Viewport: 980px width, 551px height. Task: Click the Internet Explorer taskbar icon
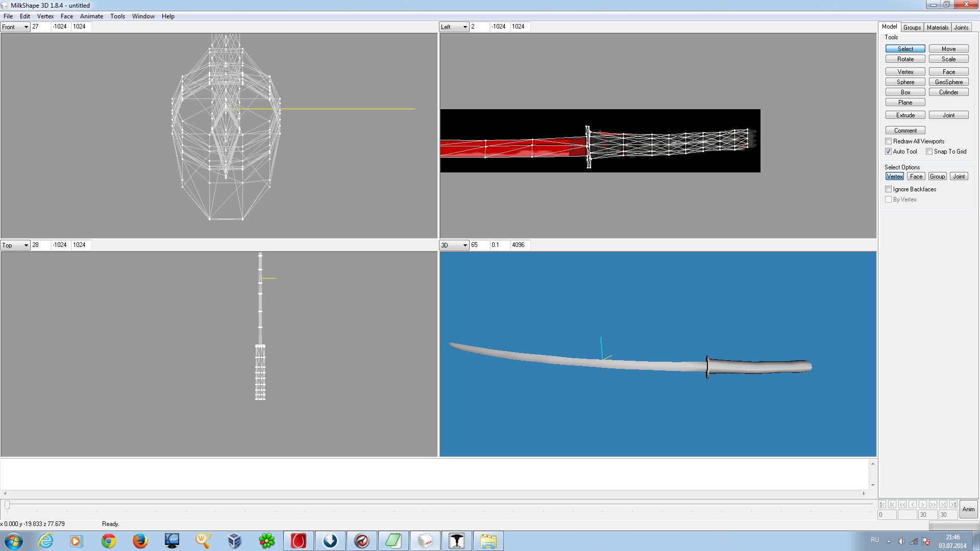point(45,541)
